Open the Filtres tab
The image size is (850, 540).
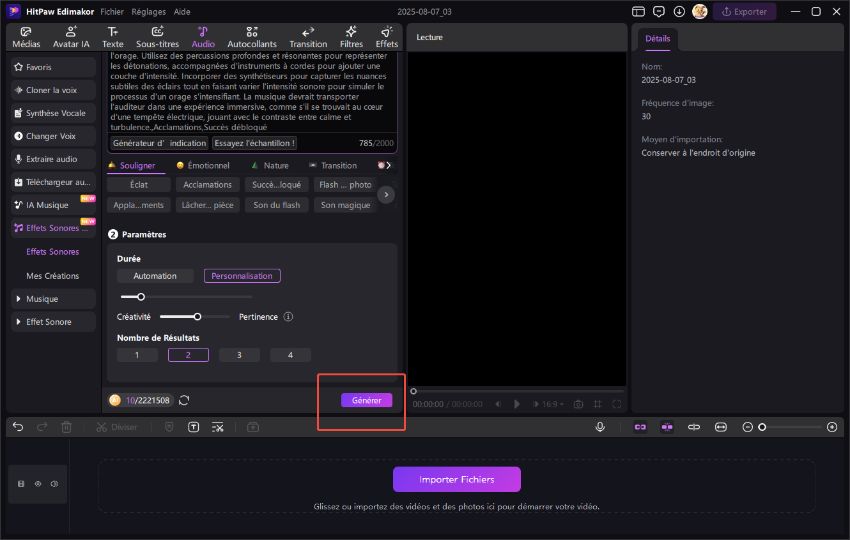pyautogui.click(x=351, y=37)
